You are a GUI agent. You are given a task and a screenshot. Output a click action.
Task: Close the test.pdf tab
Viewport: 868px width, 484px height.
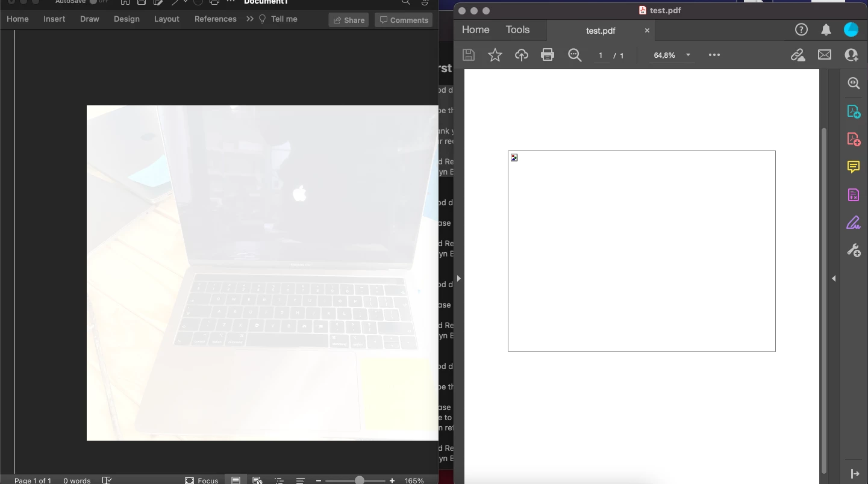[647, 30]
